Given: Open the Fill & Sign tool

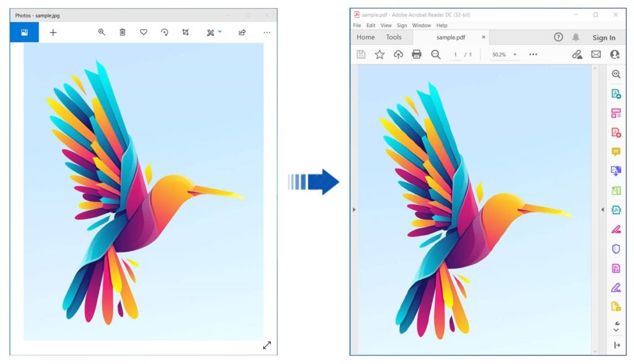Looking at the screenshot, I should (x=616, y=229).
